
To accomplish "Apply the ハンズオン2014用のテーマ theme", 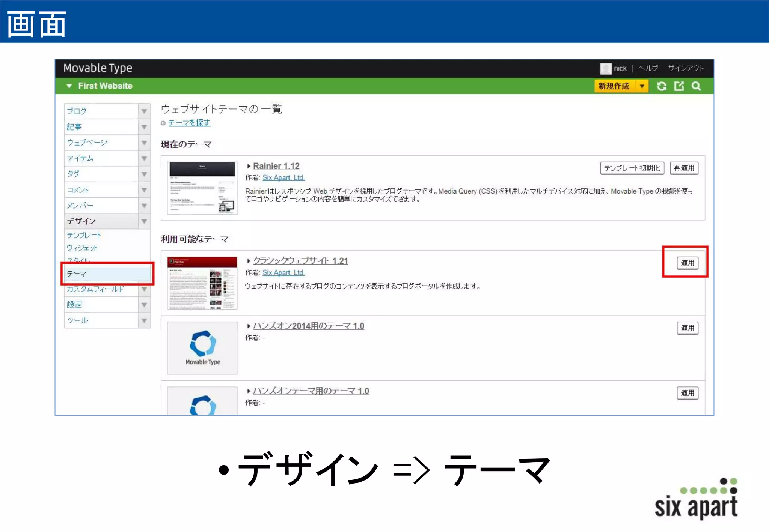I will coord(688,328).
